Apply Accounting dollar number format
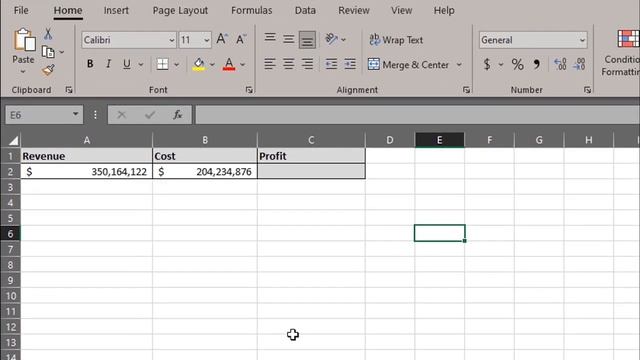The height and width of the screenshot is (360, 640). (x=487, y=64)
